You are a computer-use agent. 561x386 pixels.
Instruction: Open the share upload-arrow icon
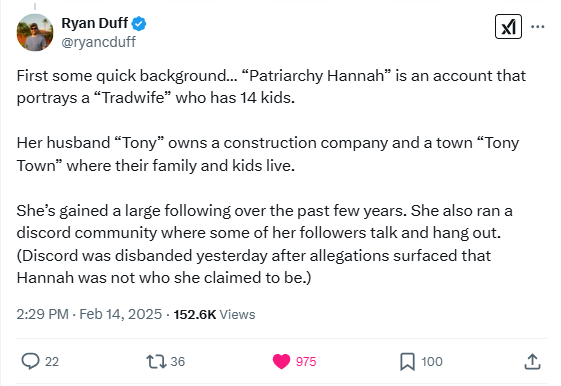coord(532,361)
